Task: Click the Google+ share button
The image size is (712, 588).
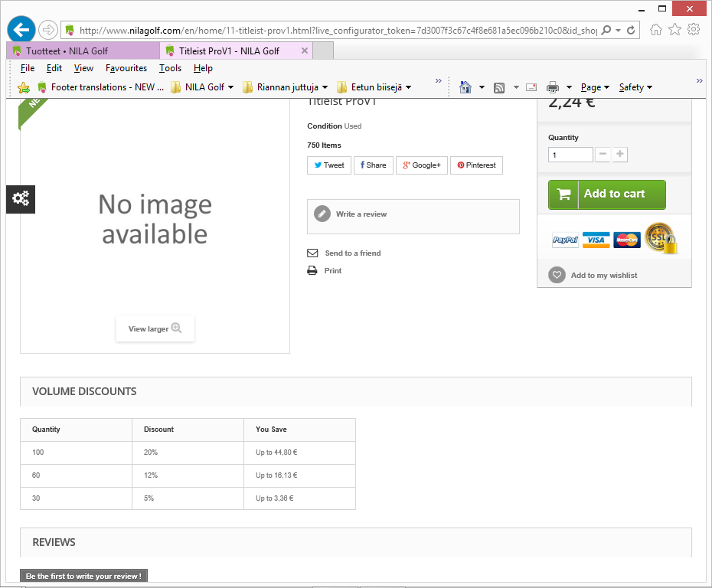Action: (422, 165)
